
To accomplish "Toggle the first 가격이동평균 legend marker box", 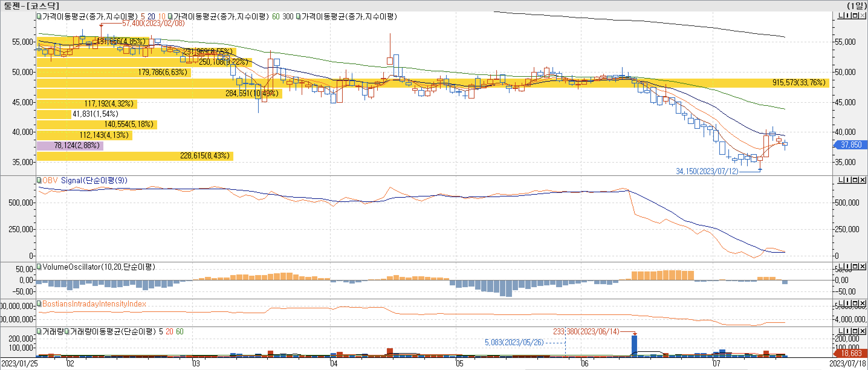I will [x=39, y=17].
